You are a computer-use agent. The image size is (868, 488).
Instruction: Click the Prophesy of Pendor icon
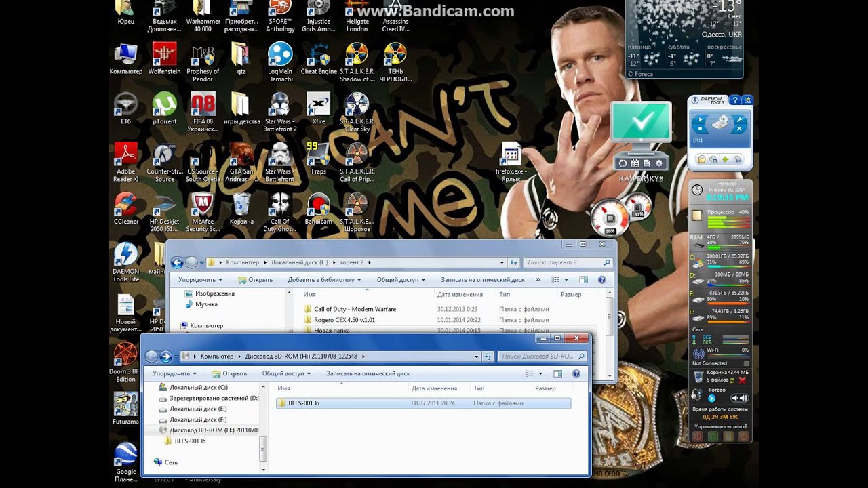(203, 62)
